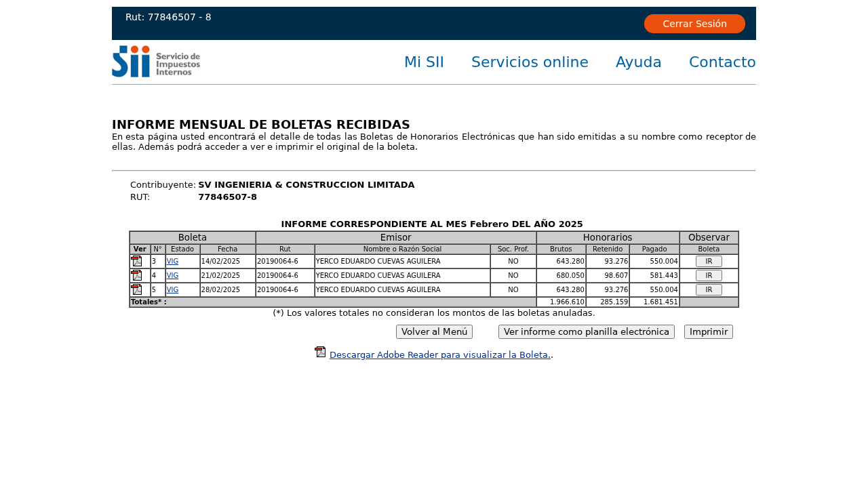Open the Mi SII menu

tap(424, 62)
